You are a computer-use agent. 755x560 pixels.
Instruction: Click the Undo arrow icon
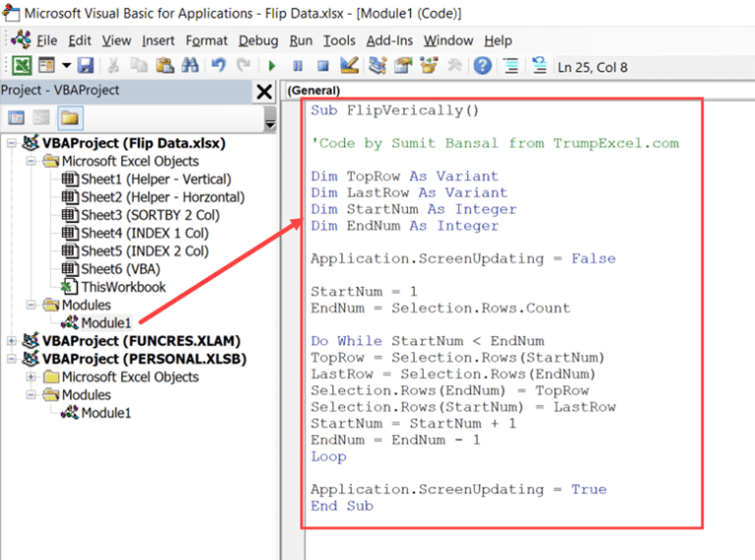coord(218,66)
